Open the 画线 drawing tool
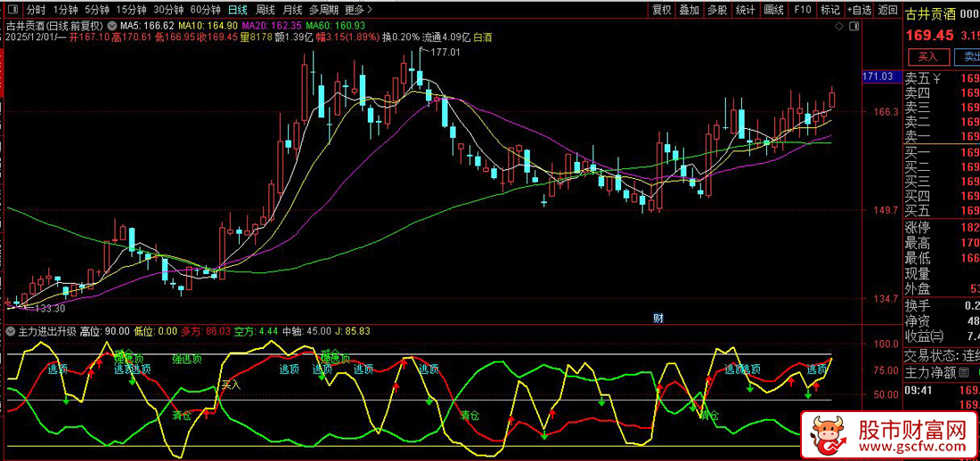980x461 pixels. pyautogui.click(x=773, y=10)
